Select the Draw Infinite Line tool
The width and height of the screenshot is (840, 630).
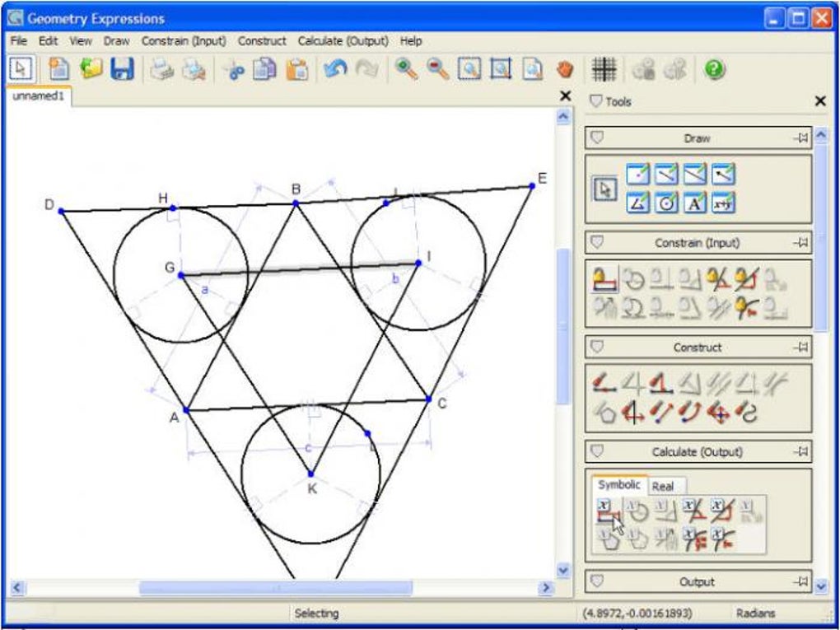point(695,174)
